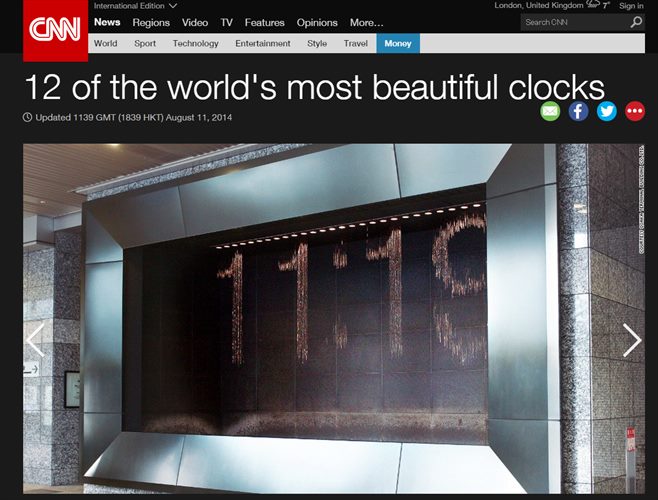Open Opinions section
The height and width of the screenshot is (500, 658).
(317, 23)
